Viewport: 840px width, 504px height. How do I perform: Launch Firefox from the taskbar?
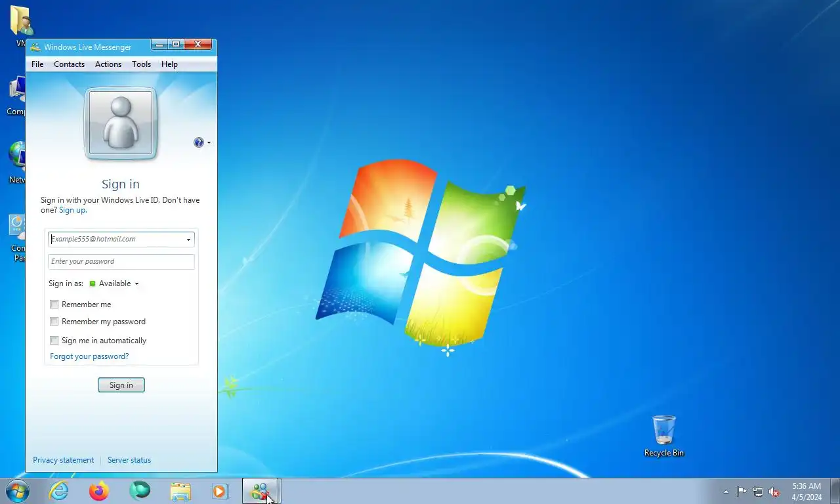(99, 491)
